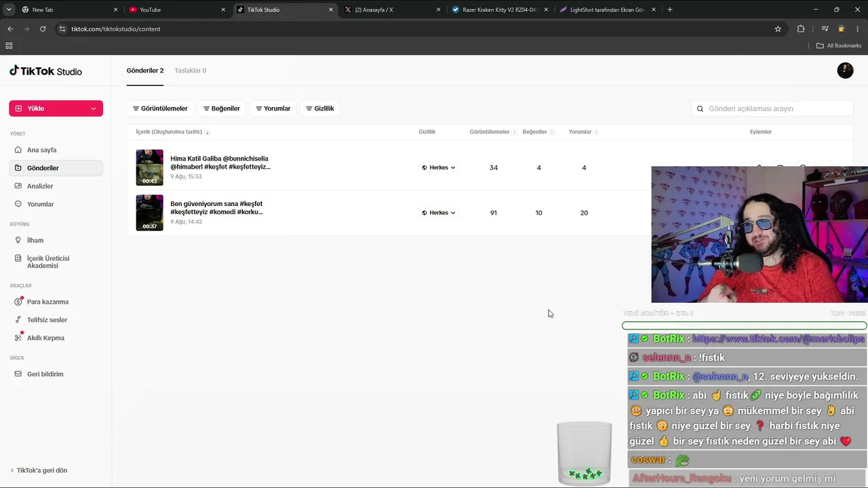The image size is (868, 488).
Task: Click the lightbulb icon beside İlham
Action: coord(18,240)
